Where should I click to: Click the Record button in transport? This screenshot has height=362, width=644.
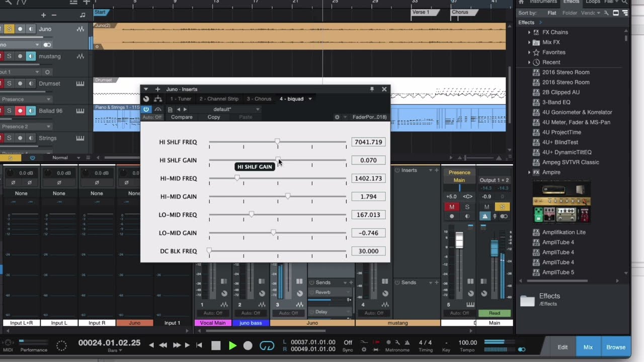(x=248, y=345)
